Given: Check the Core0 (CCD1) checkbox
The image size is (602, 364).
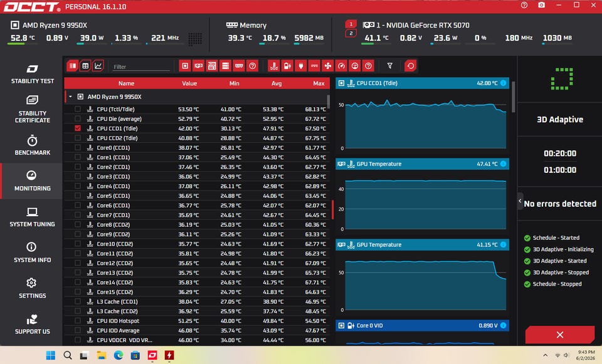Looking at the screenshot, I should coord(78,148).
